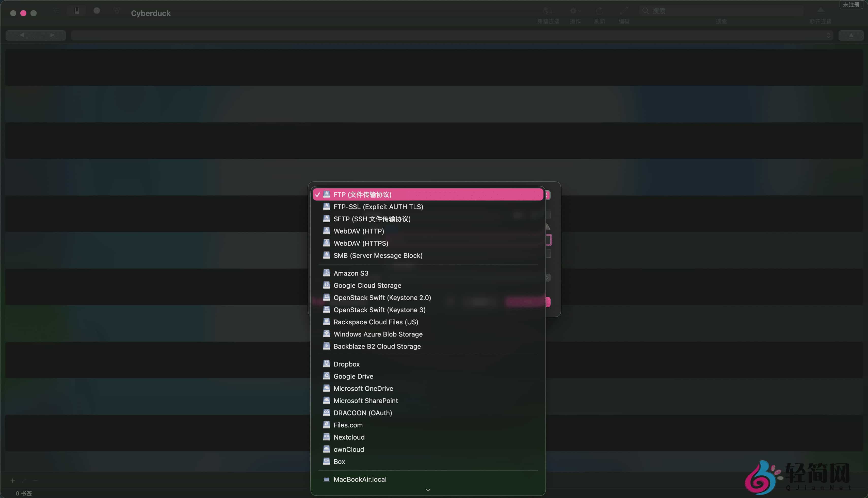Select WebDAV (HTTPS) protocol option
868x498 pixels.
[x=361, y=243]
